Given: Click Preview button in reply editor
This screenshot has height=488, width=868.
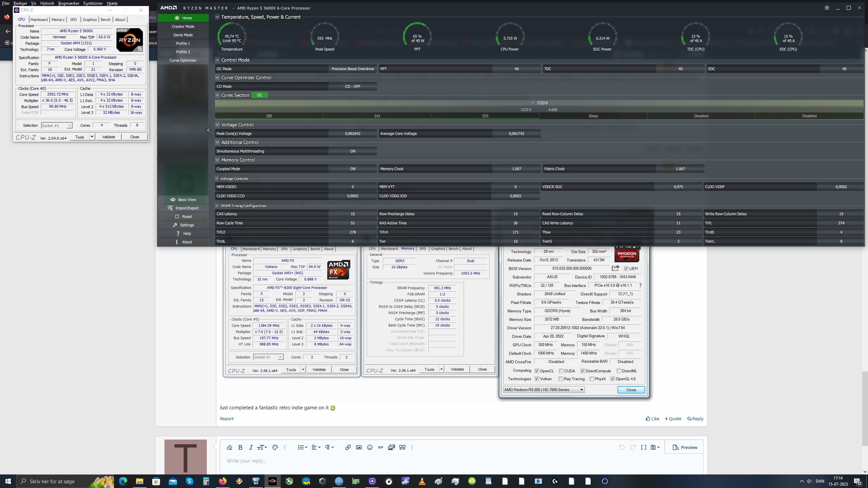Looking at the screenshot, I should click(x=685, y=447).
